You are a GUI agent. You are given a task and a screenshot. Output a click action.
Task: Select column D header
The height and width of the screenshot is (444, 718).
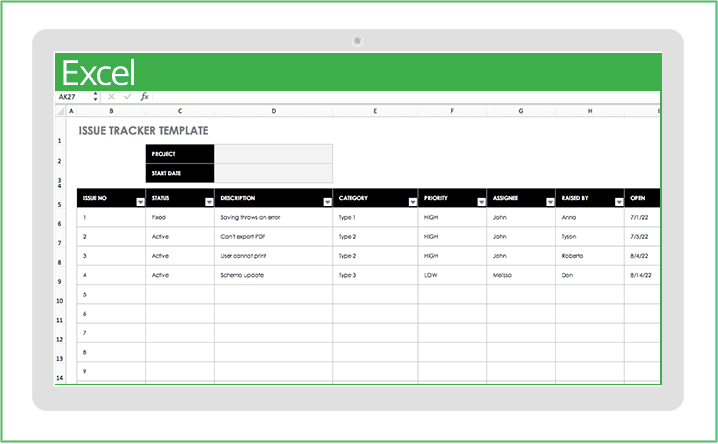click(x=273, y=111)
